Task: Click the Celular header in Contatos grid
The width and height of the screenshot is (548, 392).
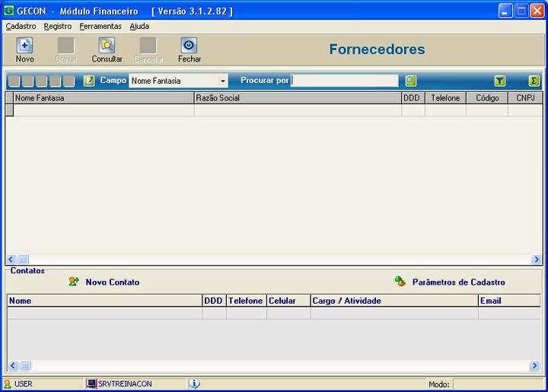Action: (288, 301)
